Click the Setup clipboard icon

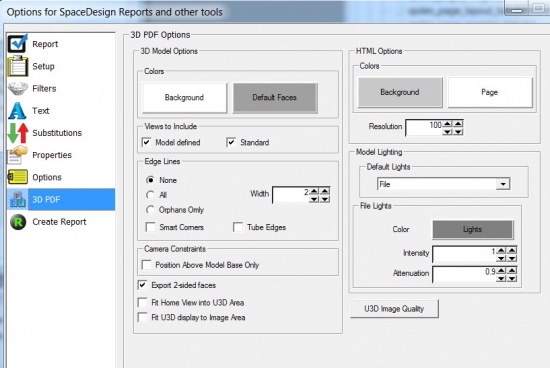pos(18,66)
